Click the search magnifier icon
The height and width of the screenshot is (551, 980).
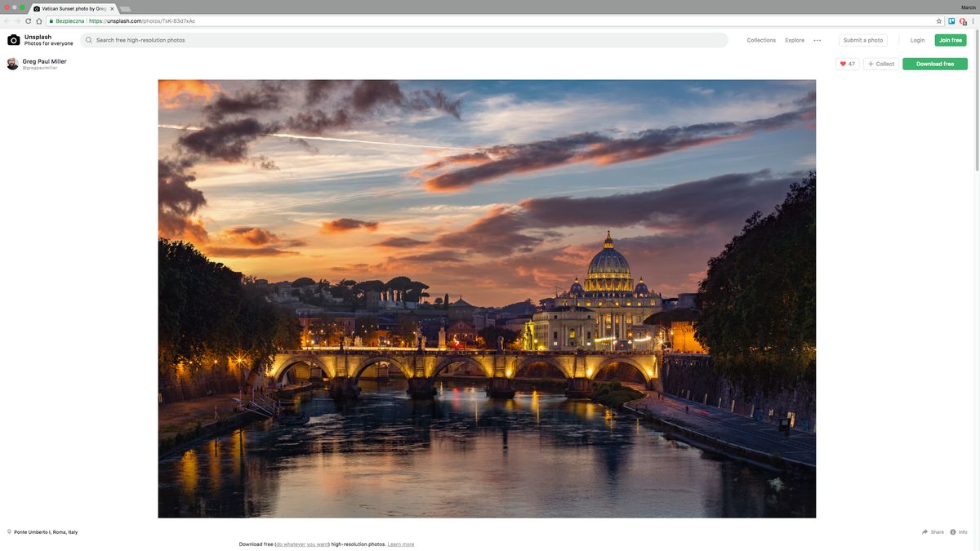(89, 40)
